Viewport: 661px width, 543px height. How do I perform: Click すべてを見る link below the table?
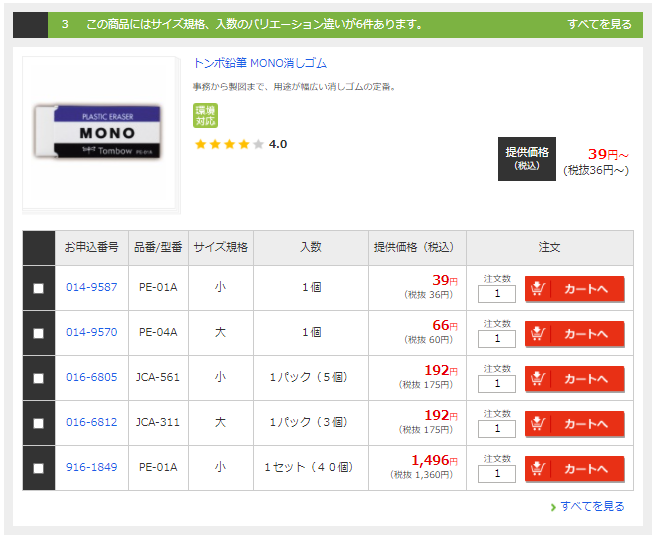592,506
